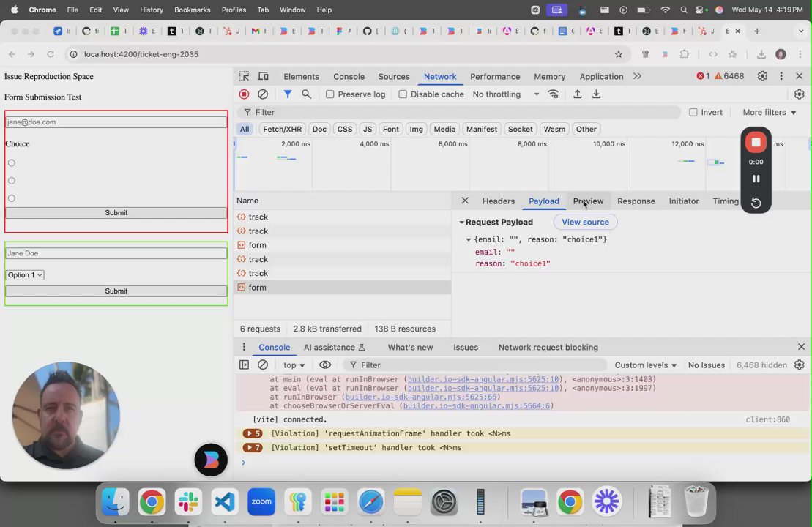Submit the Jane Doe name form
This screenshot has width=812, height=527.
tap(116, 291)
